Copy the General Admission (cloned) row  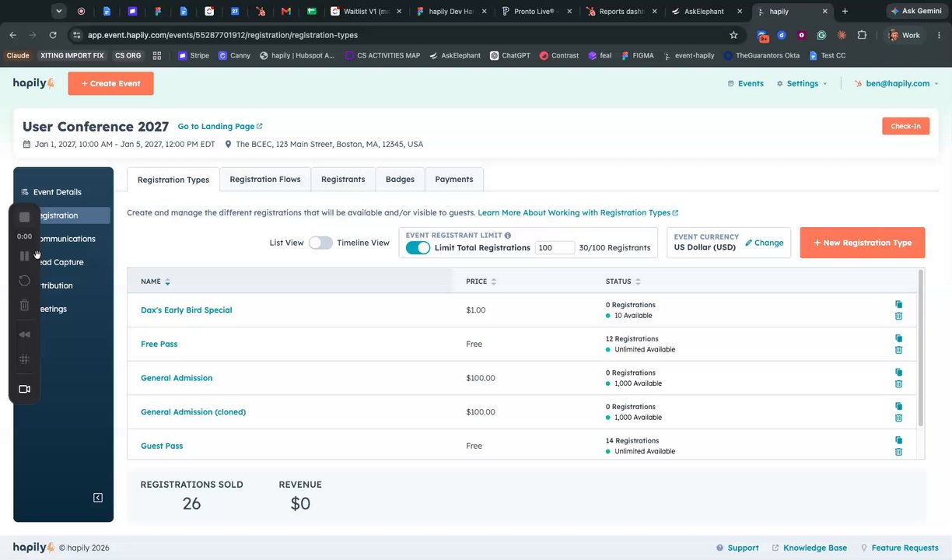(898, 406)
